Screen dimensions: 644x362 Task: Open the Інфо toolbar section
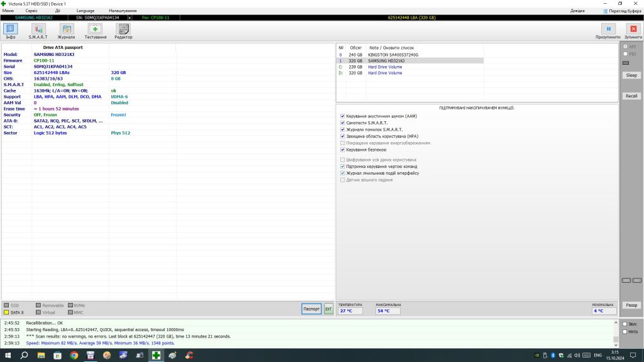pyautogui.click(x=10, y=31)
